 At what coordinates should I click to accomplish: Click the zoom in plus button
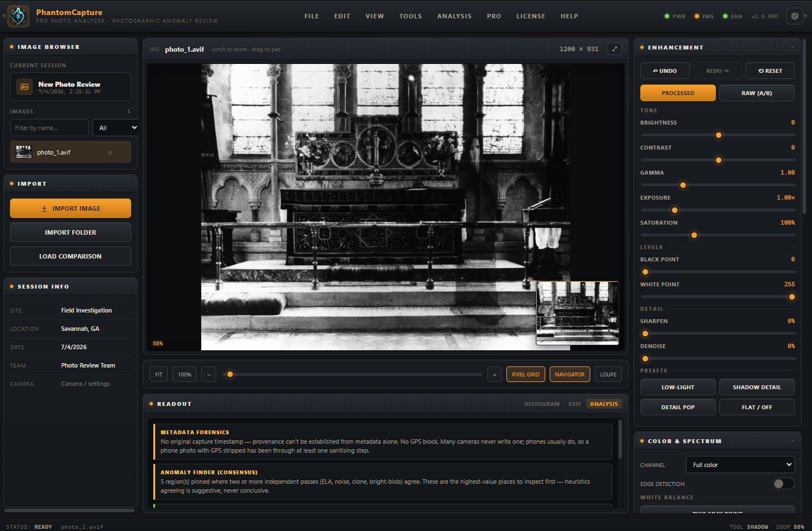click(x=495, y=374)
